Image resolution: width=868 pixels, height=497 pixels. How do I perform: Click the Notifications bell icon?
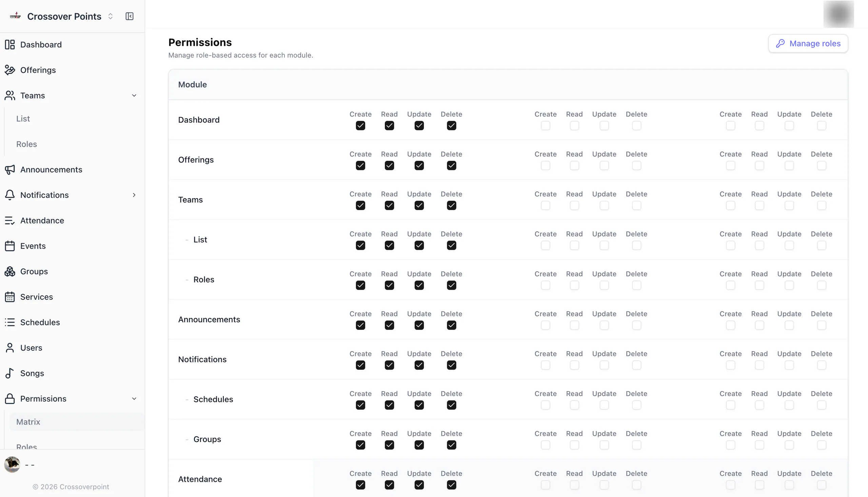tap(10, 195)
